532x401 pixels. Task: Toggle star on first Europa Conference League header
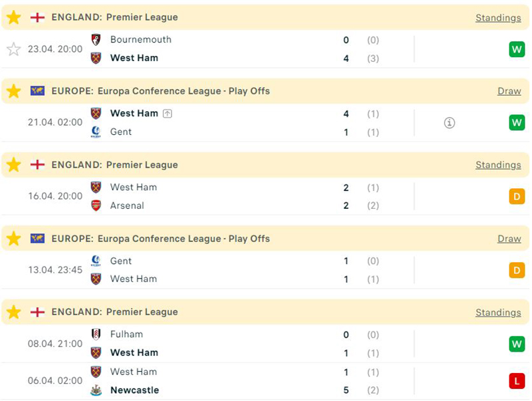click(x=13, y=91)
